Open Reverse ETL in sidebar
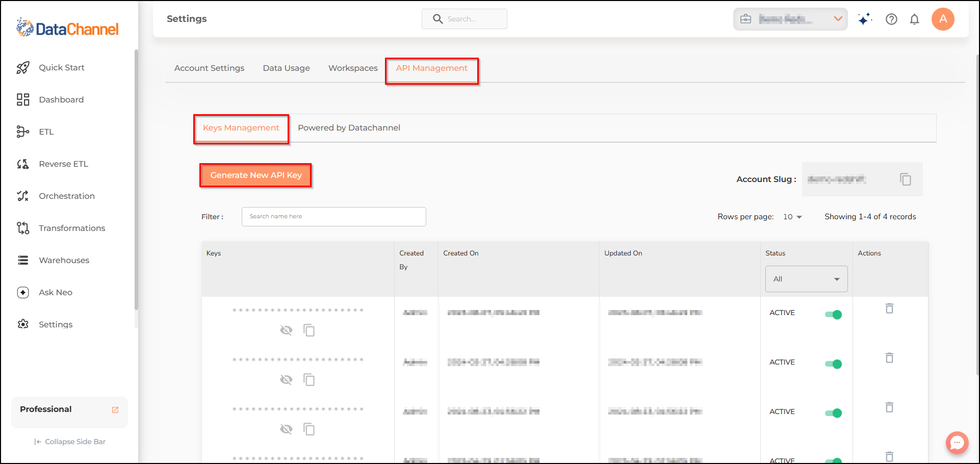 coord(52,164)
